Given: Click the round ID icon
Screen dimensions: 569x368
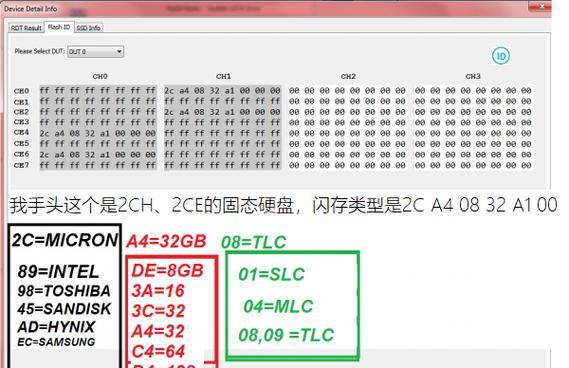Looking at the screenshot, I should coord(501,56).
